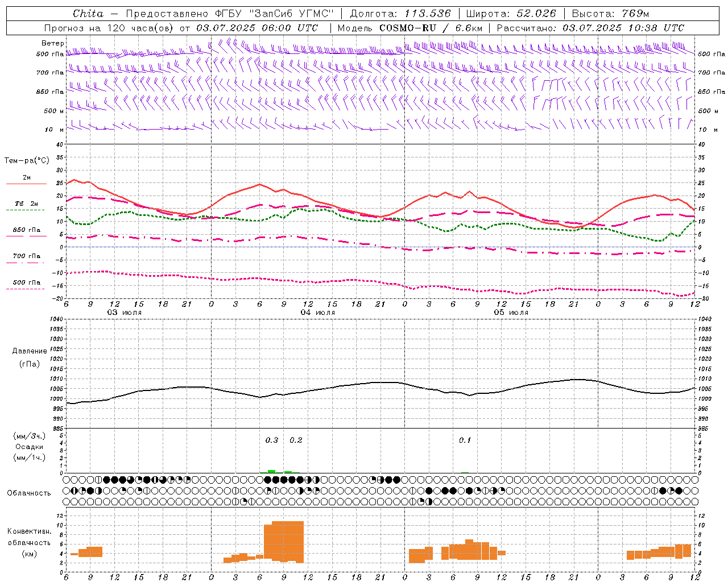
Task: Click the 0.1 precipitation value
Action: [465, 440]
